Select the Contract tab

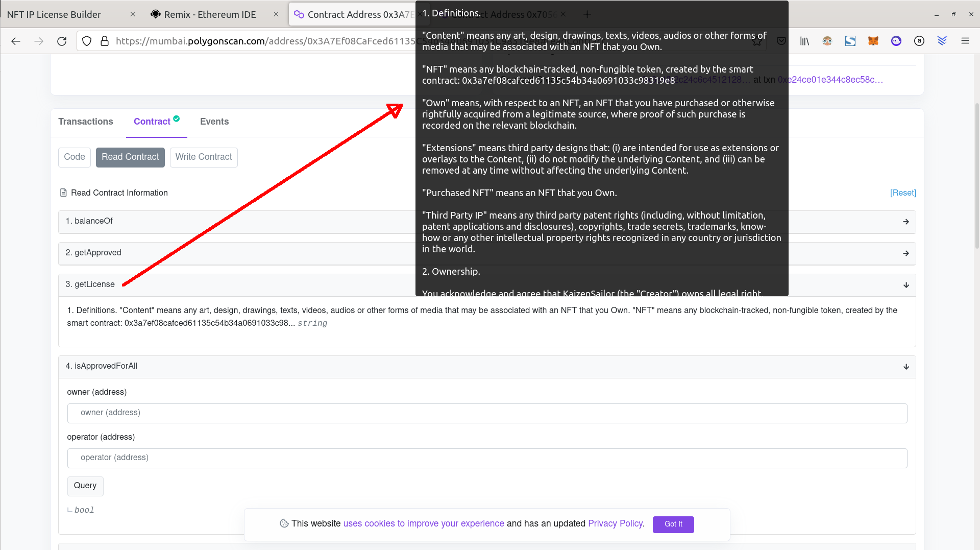click(152, 122)
